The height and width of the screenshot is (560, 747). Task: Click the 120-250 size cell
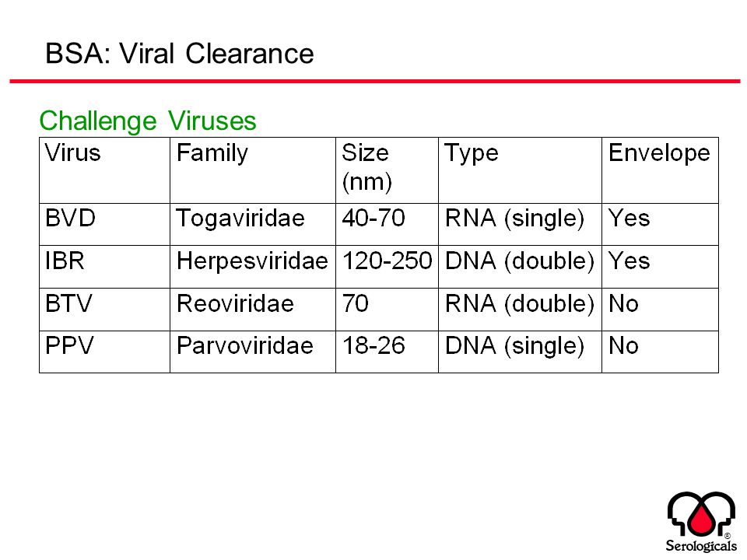[387, 267]
